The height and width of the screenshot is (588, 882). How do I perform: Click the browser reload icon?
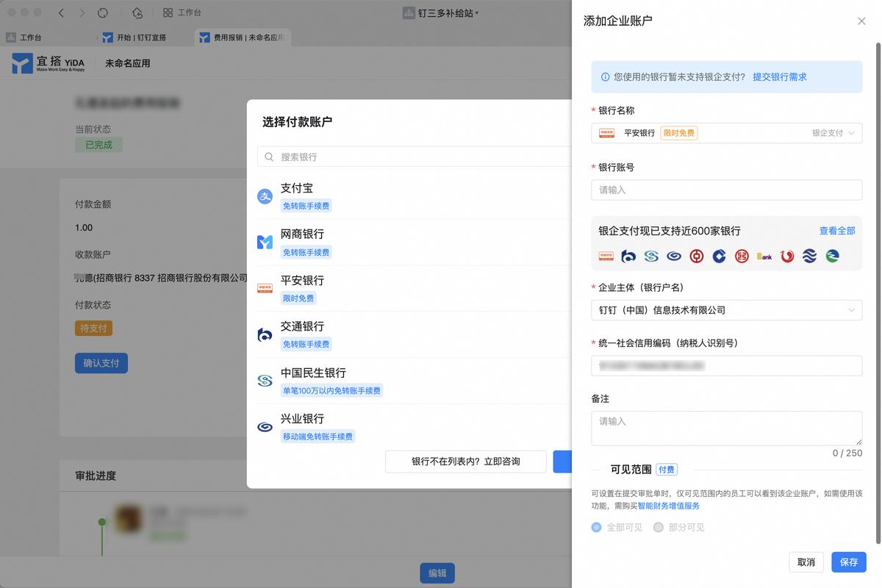pos(103,13)
